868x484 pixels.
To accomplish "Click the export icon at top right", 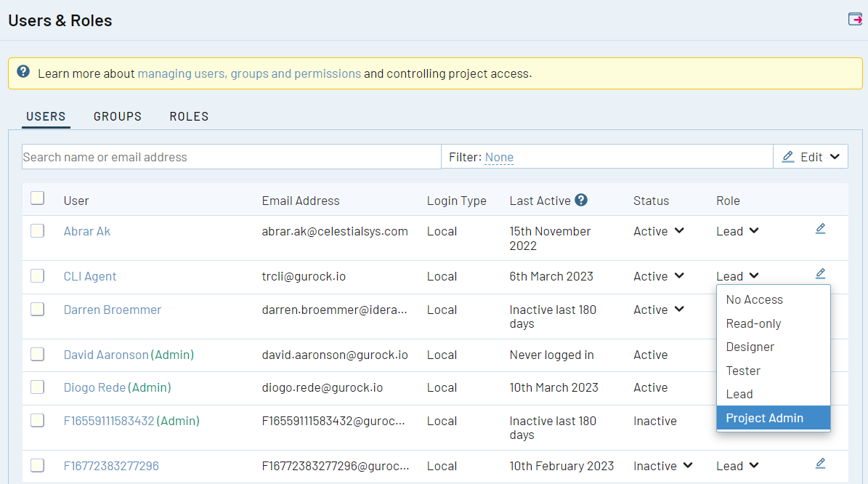I will tap(855, 20).
